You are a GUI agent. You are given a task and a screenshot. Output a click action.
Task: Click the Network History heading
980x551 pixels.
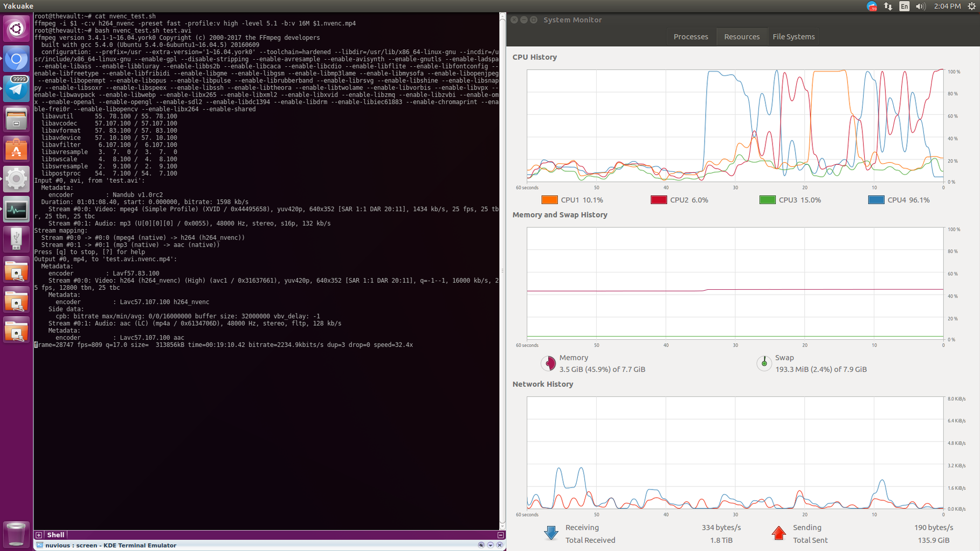pos(542,385)
